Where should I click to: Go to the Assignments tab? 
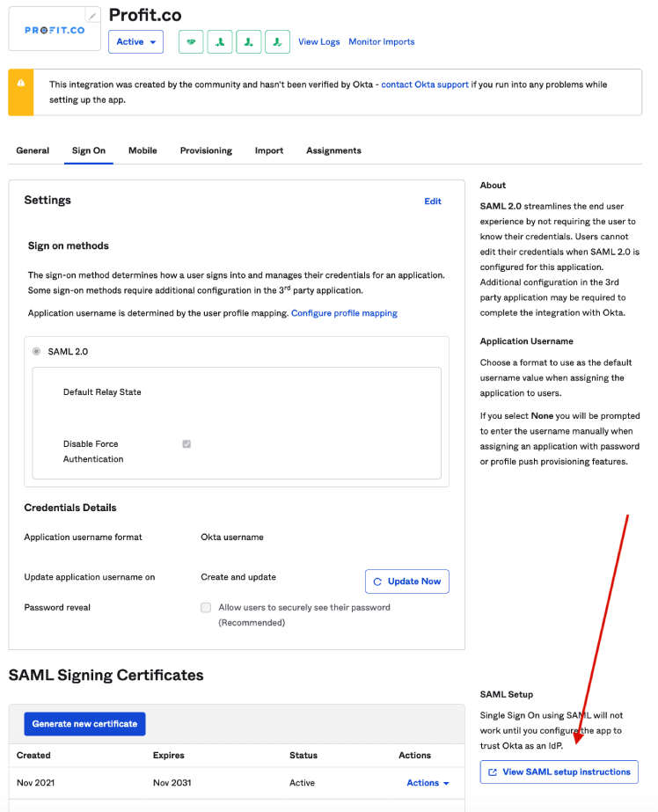pyautogui.click(x=334, y=150)
